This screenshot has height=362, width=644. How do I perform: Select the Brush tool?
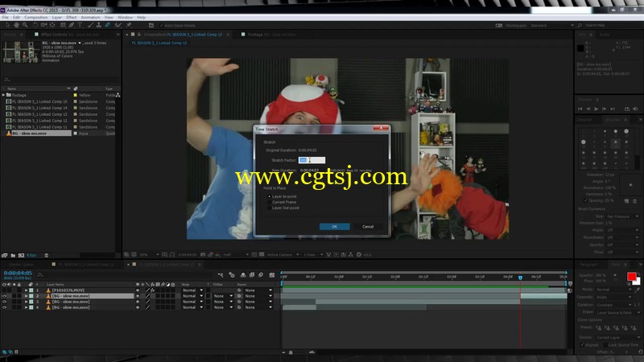click(90, 25)
